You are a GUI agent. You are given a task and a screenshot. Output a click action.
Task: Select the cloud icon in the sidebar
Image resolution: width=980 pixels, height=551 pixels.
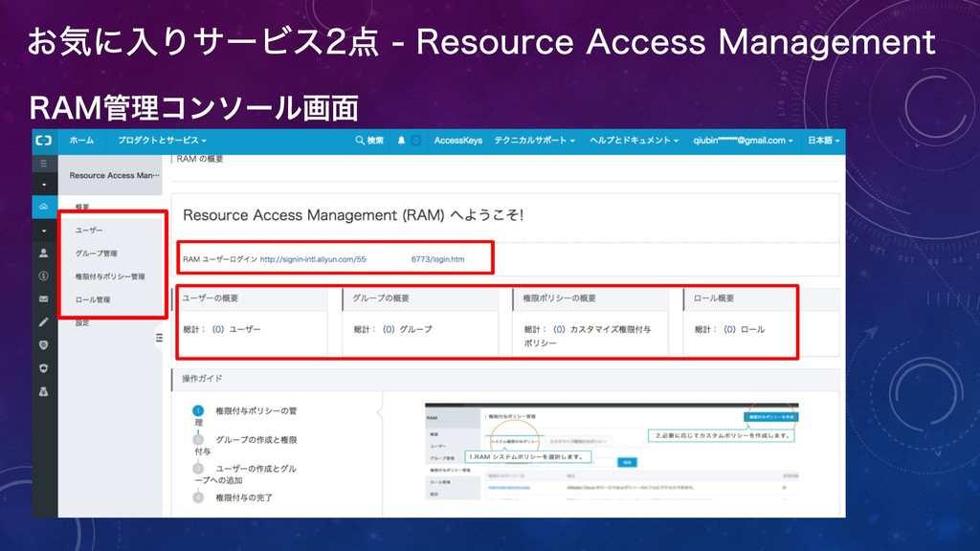[x=44, y=207]
